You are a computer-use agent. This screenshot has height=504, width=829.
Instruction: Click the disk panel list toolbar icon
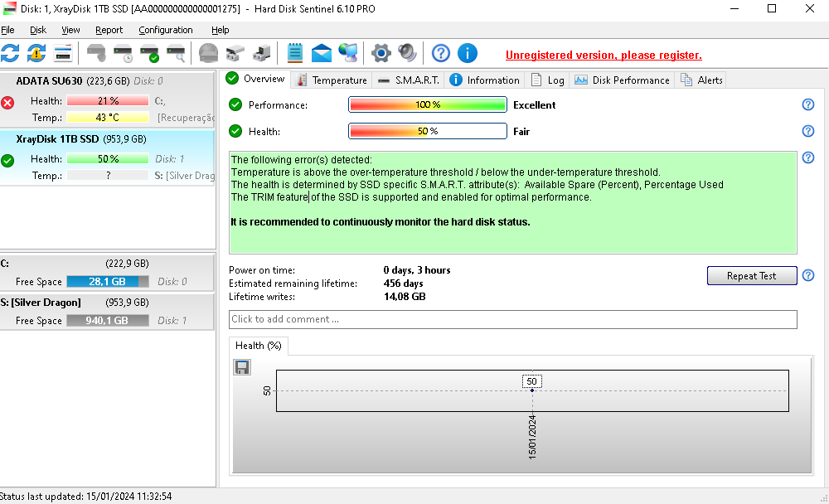(63, 53)
